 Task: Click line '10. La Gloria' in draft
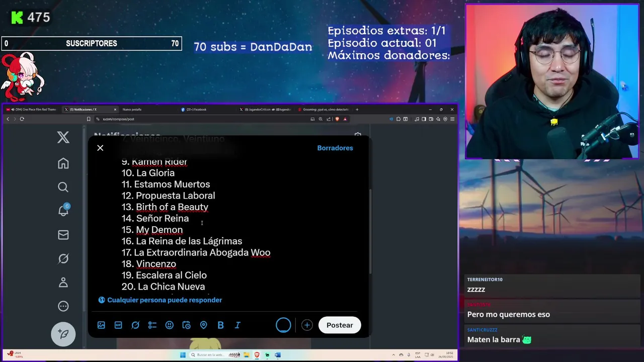click(148, 173)
